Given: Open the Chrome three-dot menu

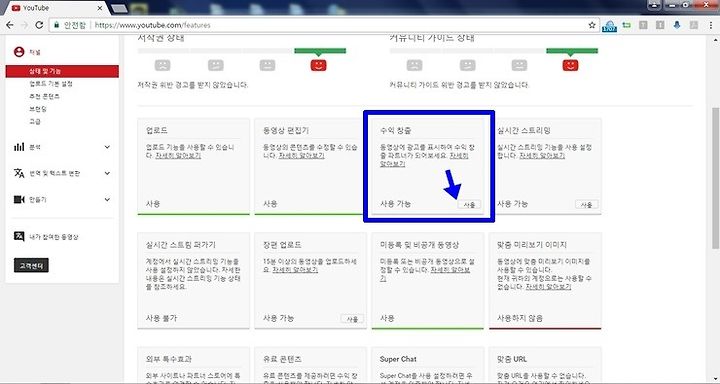Looking at the screenshot, I should [x=711, y=25].
